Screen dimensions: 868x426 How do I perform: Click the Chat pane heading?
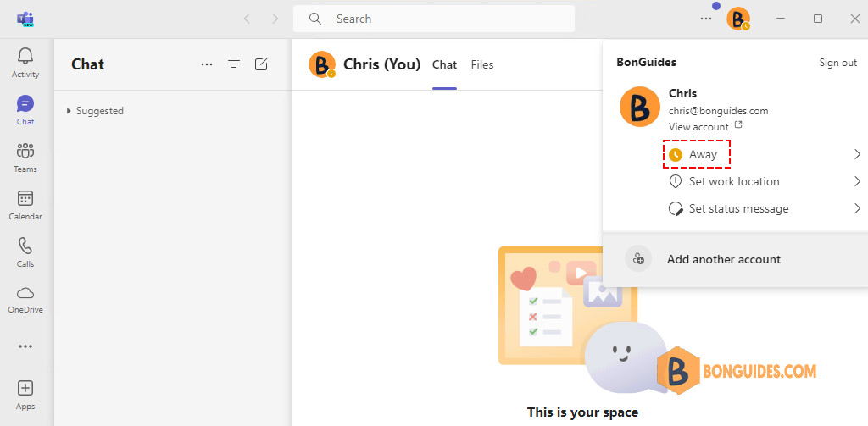click(x=88, y=64)
